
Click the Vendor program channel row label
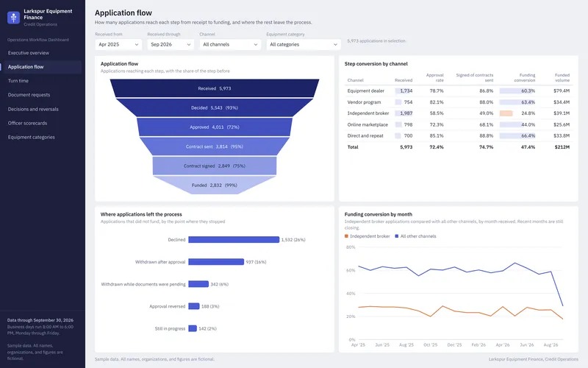click(x=364, y=102)
